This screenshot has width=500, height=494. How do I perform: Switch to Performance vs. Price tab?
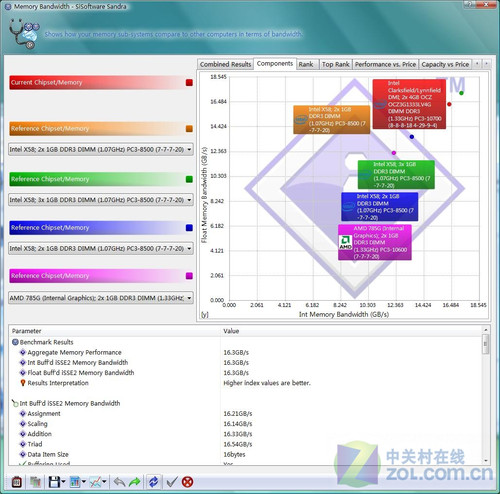385,64
